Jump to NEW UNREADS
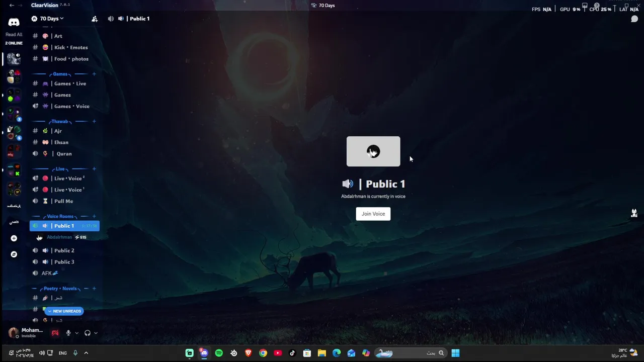The width and height of the screenshot is (644, 362). click(x=64, y=311)
